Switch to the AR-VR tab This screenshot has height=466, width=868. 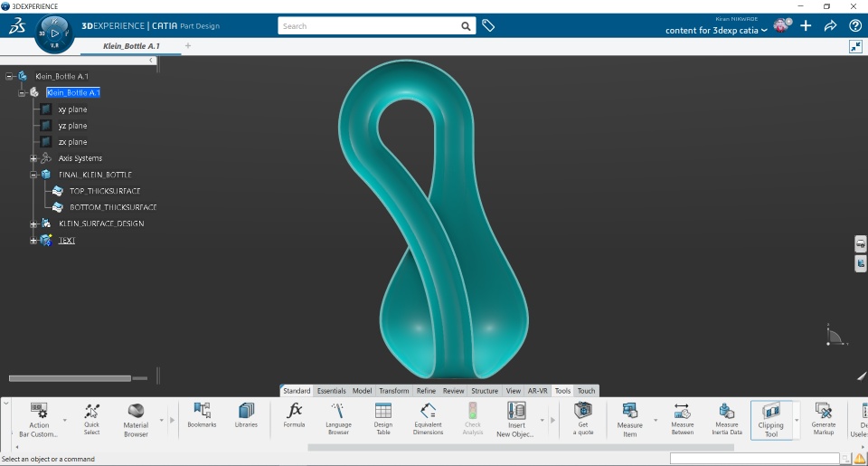[537, 391]
